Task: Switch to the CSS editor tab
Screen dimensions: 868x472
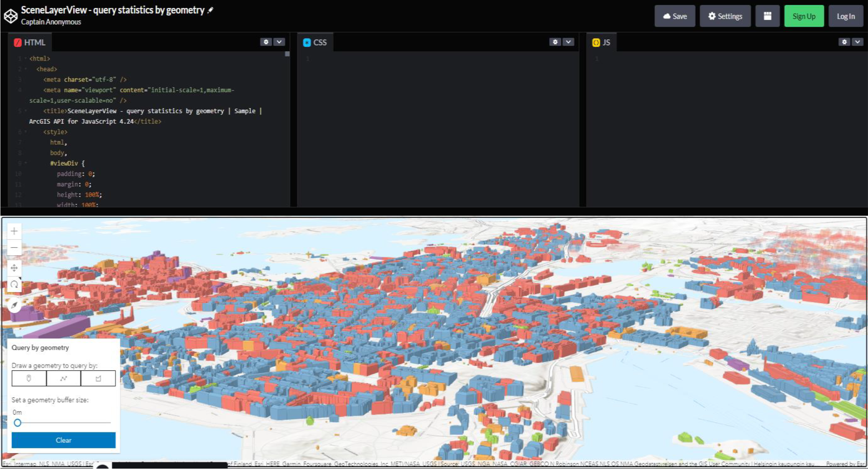Action: coord(315,43)
